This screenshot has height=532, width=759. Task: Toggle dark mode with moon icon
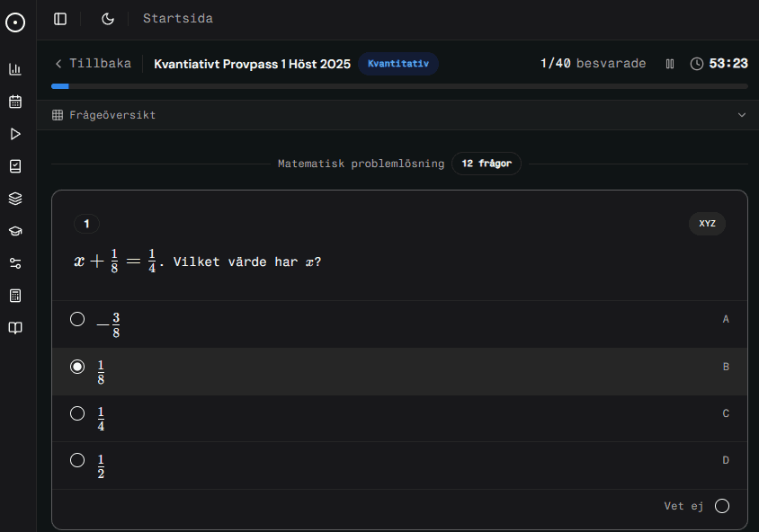(x=108, y=19)
